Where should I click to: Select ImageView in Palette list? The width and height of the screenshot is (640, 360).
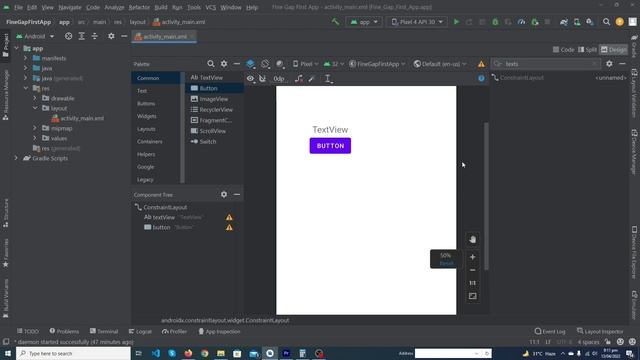point(214,99)
